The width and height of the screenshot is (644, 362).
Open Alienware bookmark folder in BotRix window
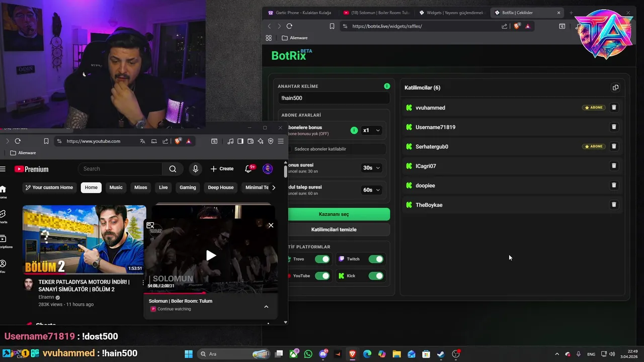tap(295, 38)
